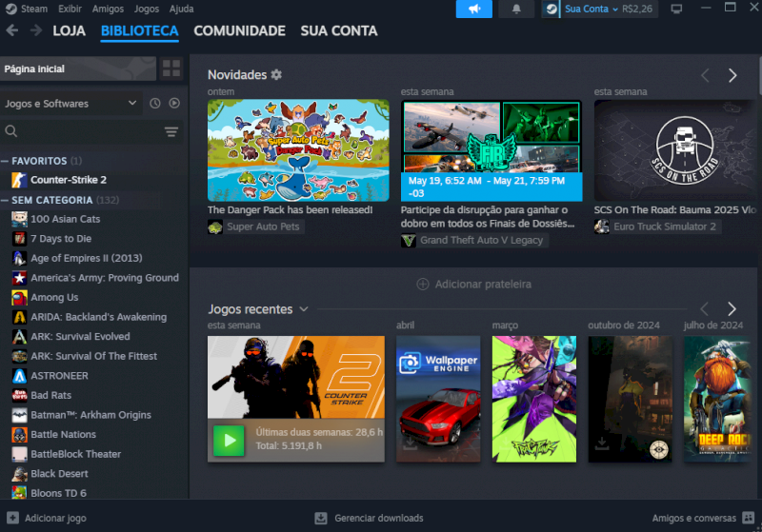Select Batman: Arkham Origins entry
Image resolution: width=762 pixels, height=532 pixels.
point(90,415)
